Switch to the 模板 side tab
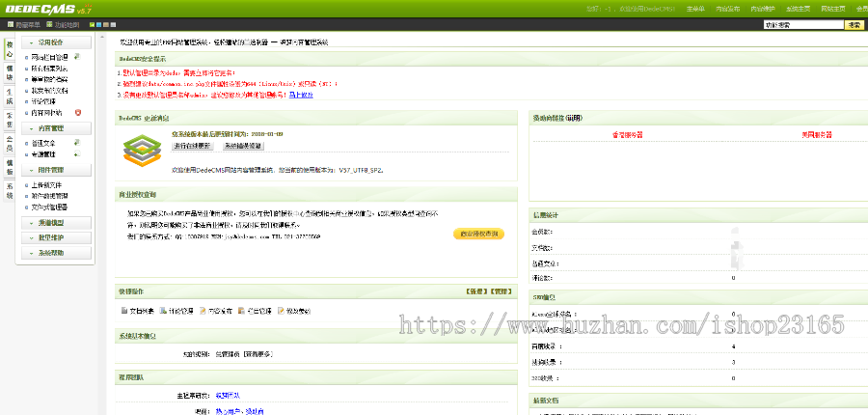 click(x=10, y=167)
